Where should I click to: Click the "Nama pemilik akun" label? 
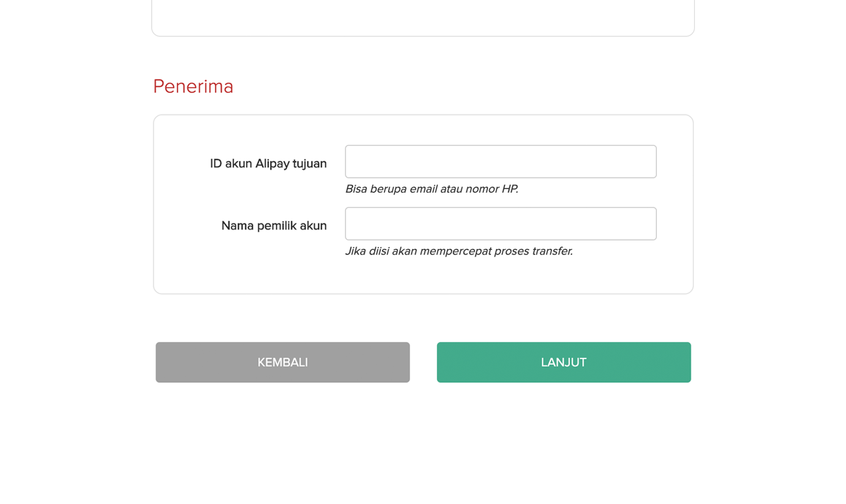coord(274,226)
